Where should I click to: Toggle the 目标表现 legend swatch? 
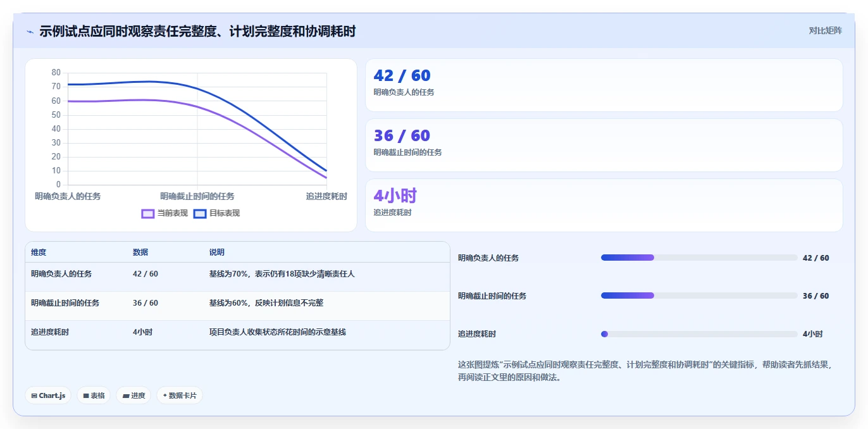200,213
